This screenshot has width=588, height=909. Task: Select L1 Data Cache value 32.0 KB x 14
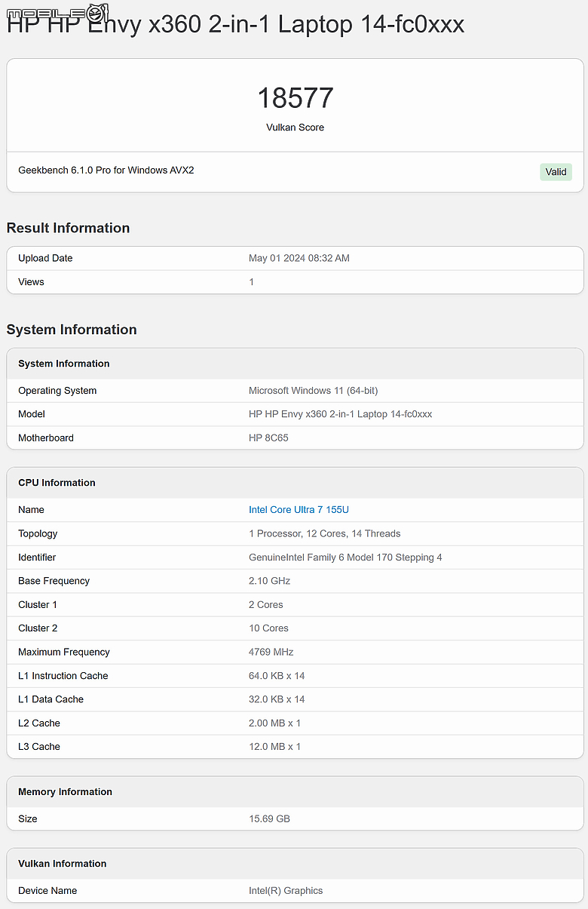pos(277,699)
